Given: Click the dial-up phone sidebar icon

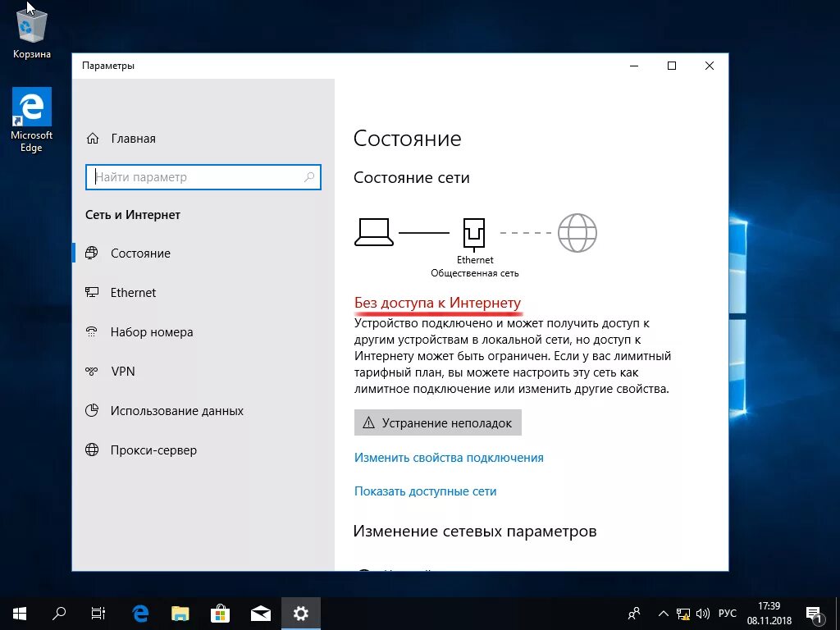Looking at the screenshot, I should (x=92, y=331).
